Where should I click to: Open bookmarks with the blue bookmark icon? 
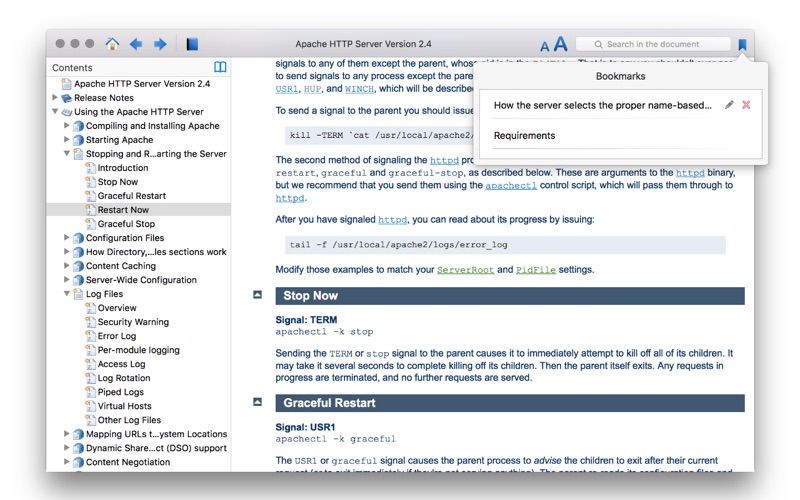pyautogui.click(x=742, y=44)
